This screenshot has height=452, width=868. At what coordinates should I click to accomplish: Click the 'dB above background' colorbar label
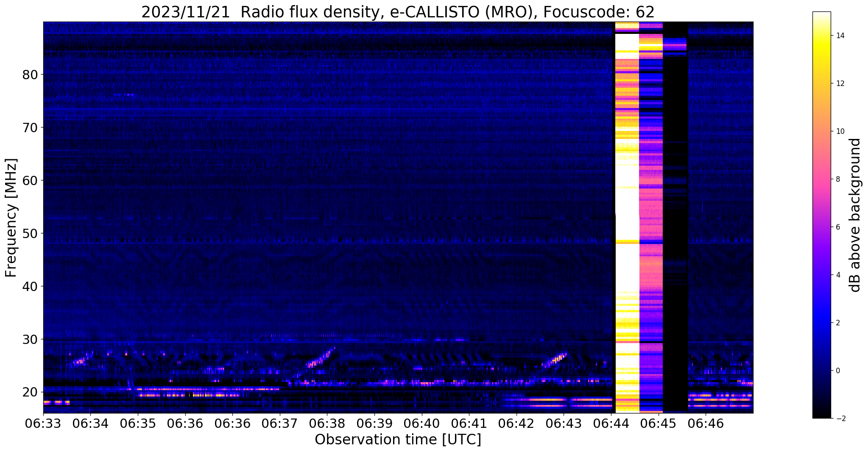[855, 215]
